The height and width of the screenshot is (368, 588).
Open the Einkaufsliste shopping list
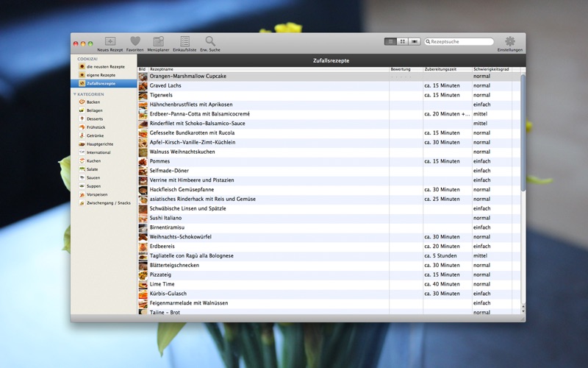point(184,44)
